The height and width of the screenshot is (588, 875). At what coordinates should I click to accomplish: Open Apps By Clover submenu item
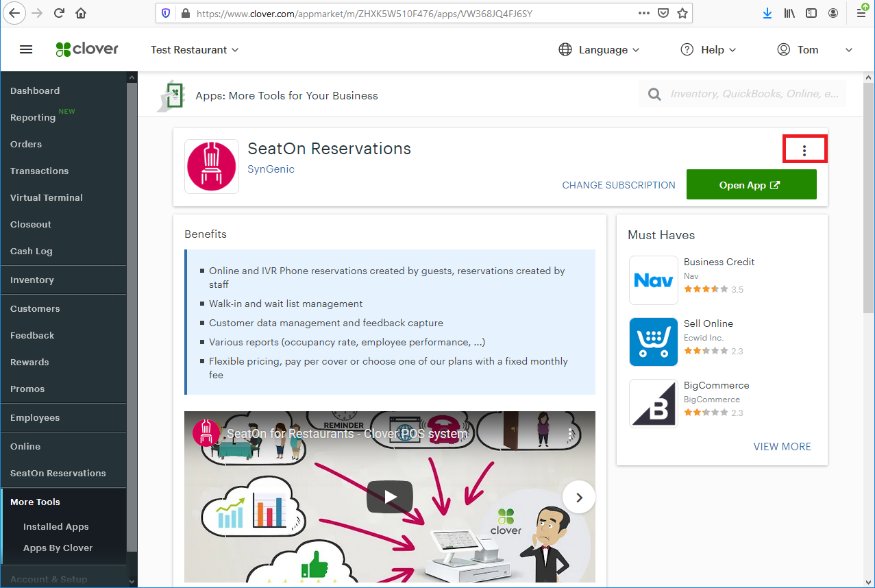[x=58, y=548]
